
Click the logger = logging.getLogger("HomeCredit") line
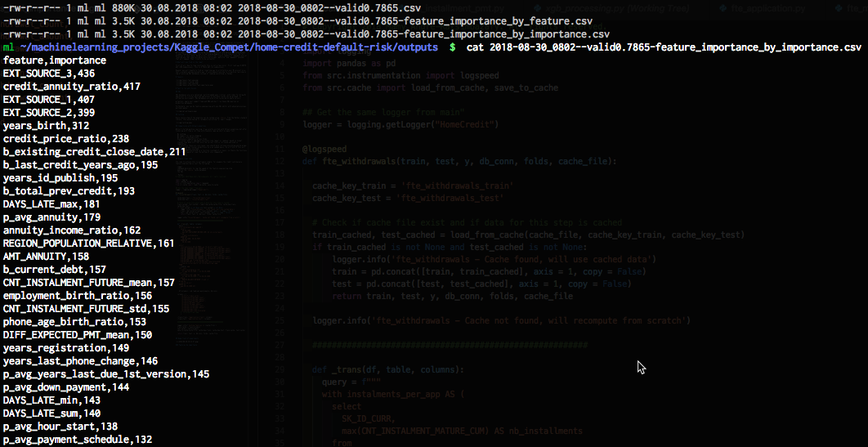click(x=400, y=124)
